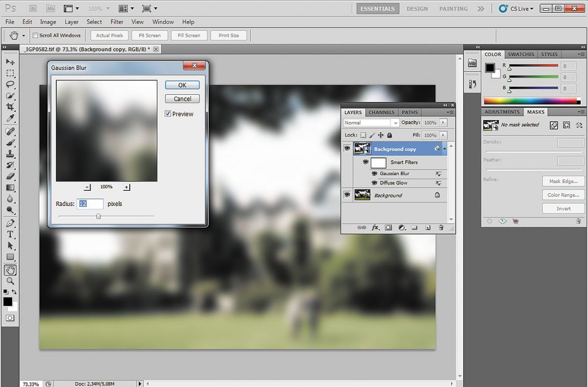Click the Quick Mask mode icon

click(10, 318)
